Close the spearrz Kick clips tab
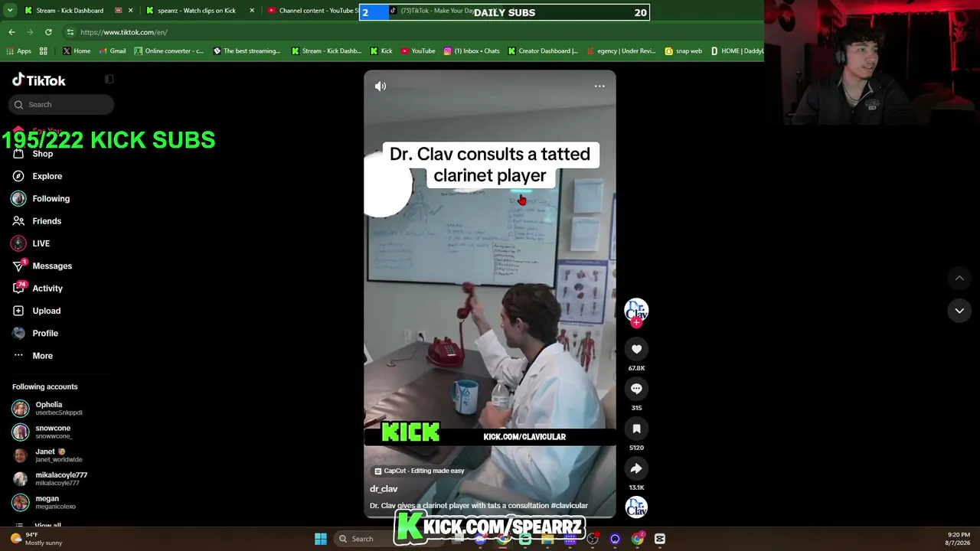Screen dimensions: 980x551 tap(252, 11)
